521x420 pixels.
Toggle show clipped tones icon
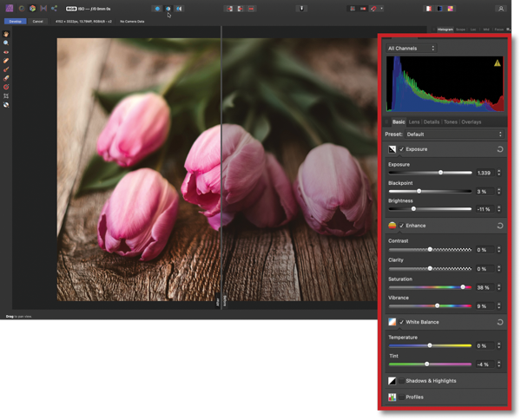pos(450,9)
